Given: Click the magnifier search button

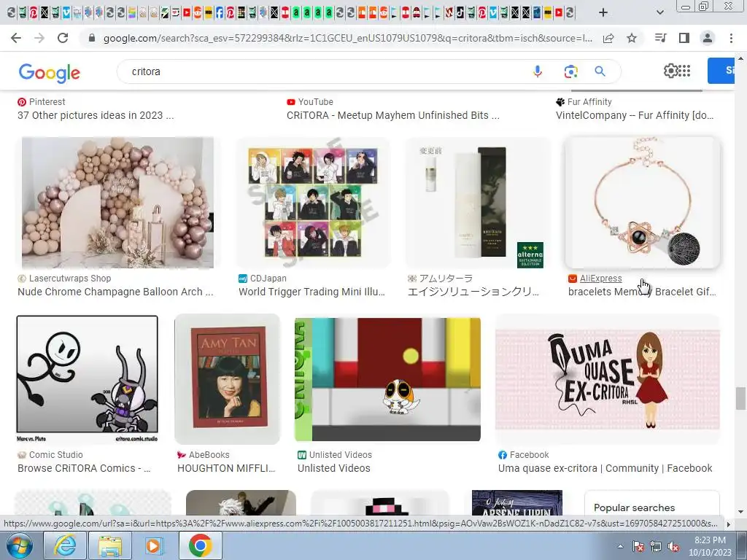Looking at the screenshot, I should click(600, 71).
